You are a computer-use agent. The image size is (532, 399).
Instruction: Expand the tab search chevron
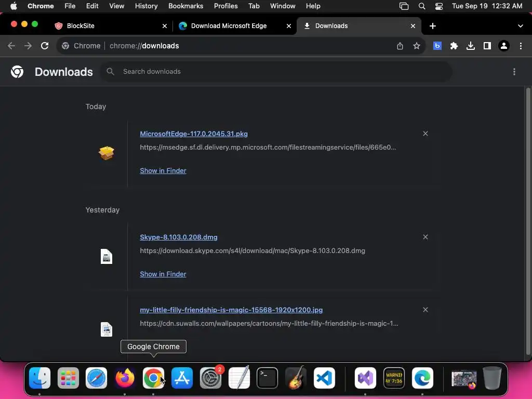point(521,26)
